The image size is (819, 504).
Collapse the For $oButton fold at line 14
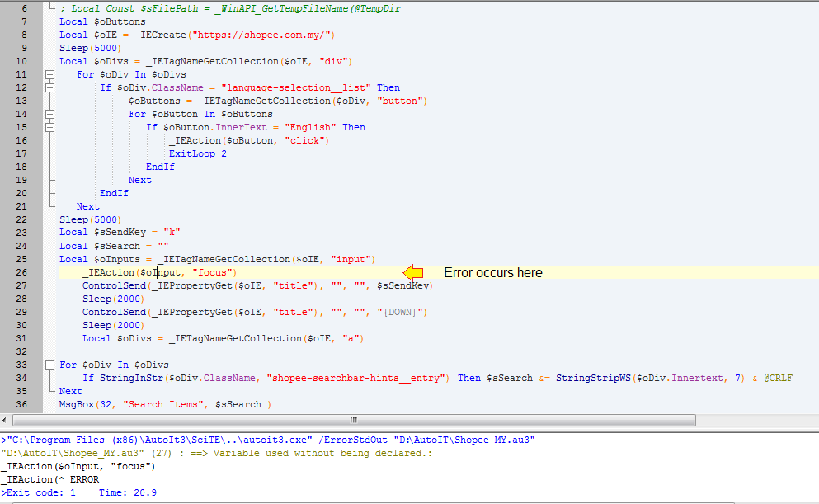coord(49,114)
